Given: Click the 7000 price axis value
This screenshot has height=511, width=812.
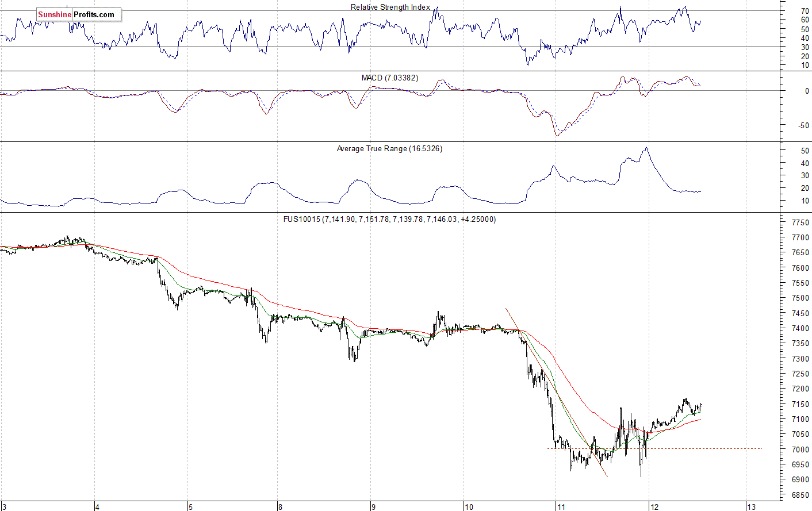Looking at the screenshot, I should coord(800,450).
